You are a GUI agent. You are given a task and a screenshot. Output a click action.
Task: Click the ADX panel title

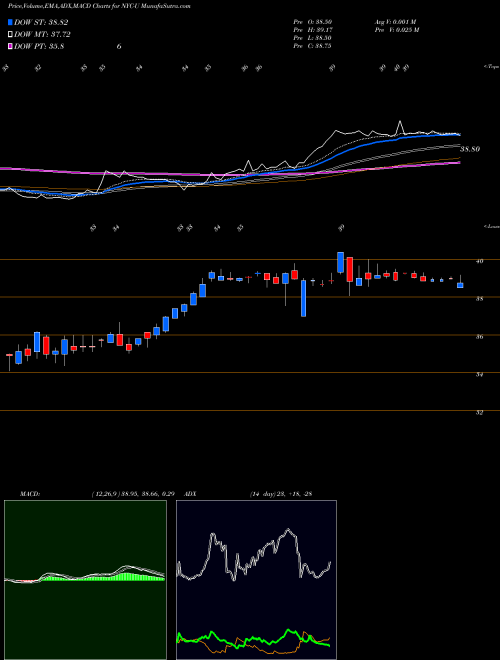[191, 493]
